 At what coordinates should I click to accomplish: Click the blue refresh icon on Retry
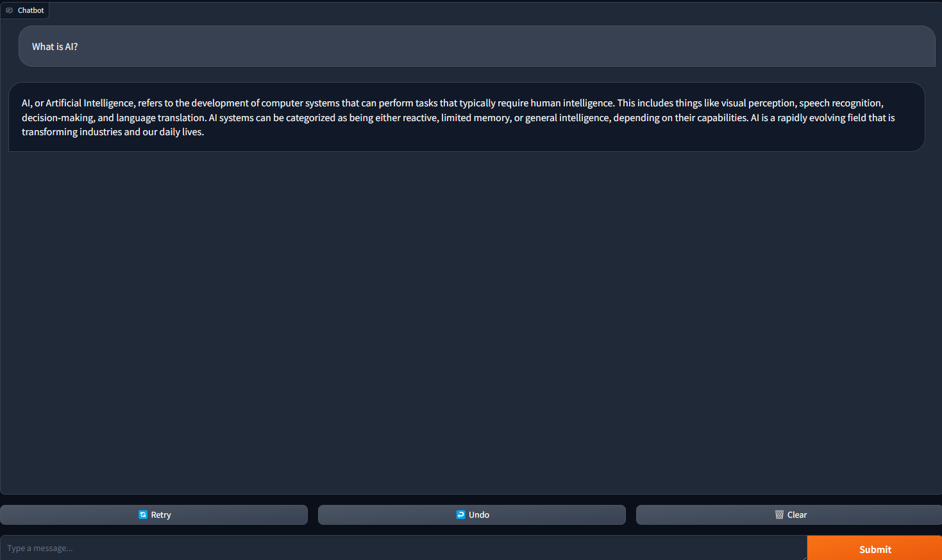143,515
